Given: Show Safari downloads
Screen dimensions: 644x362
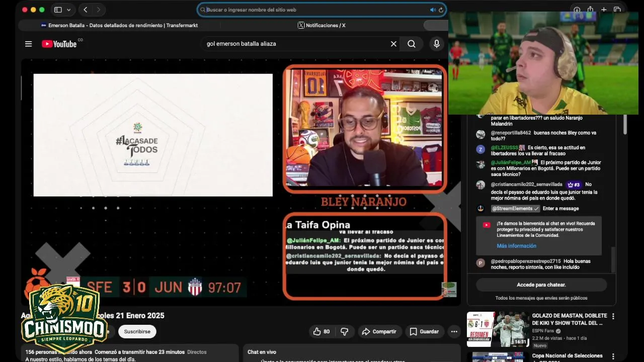Looking at the screenshot, I should (x=577, y=10).
